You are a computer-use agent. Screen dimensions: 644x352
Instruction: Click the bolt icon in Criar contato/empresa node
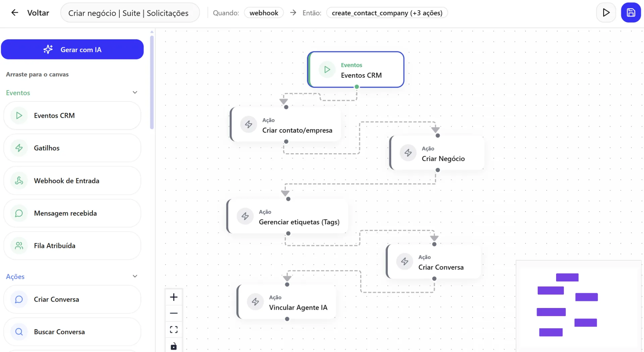pyautogui.click(x=249, y=125)
